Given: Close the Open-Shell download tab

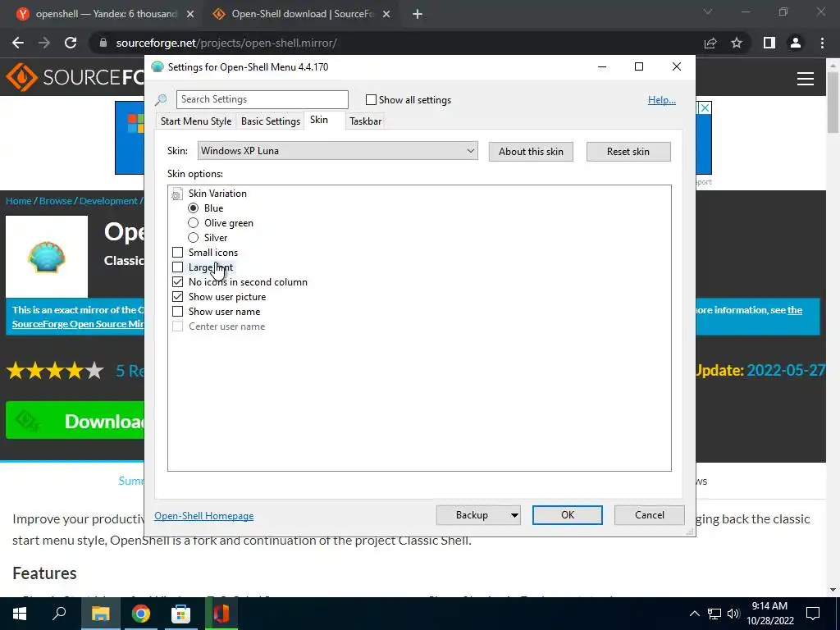Looking at the screenshot, I should (386, 14).
